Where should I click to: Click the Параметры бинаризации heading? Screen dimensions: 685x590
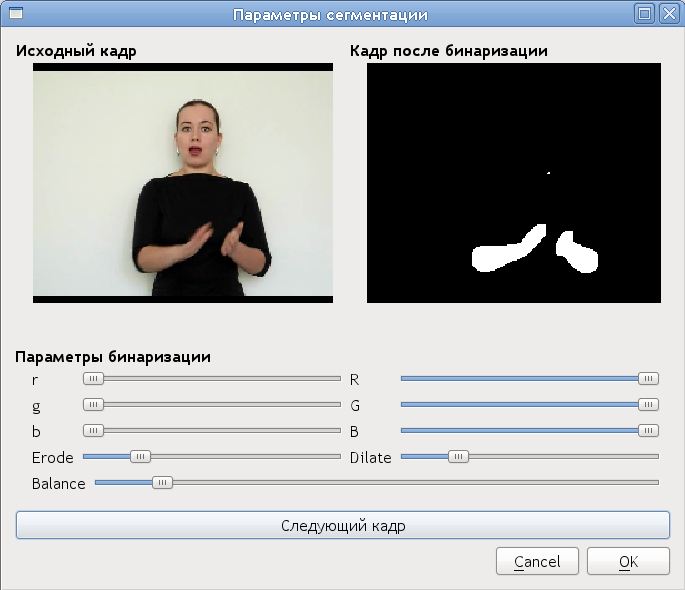pyautogui.click(x=113, y=357)
